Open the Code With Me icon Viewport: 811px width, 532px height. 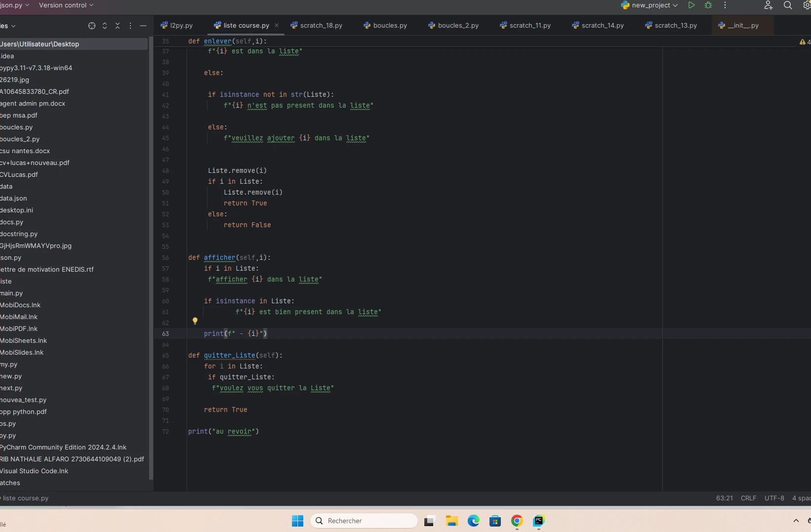[x=768, y=5]
